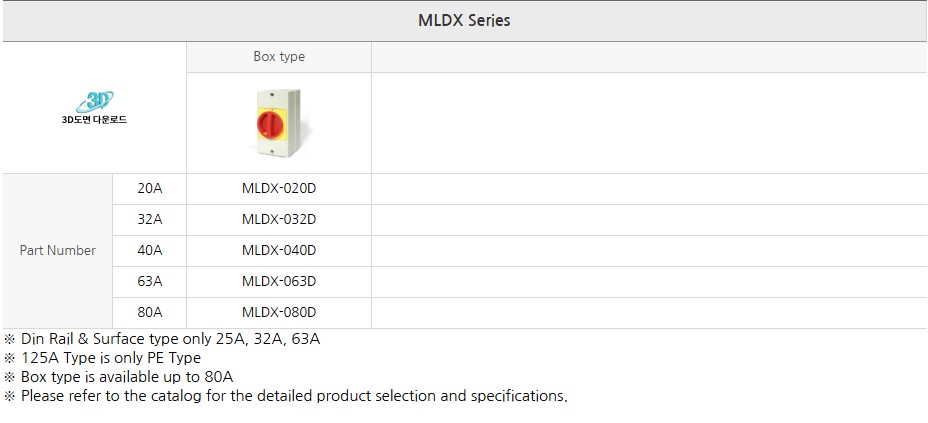928x423 pixels.
Task: Click the MLDX Series table header
Action: [x=463, y=20]
